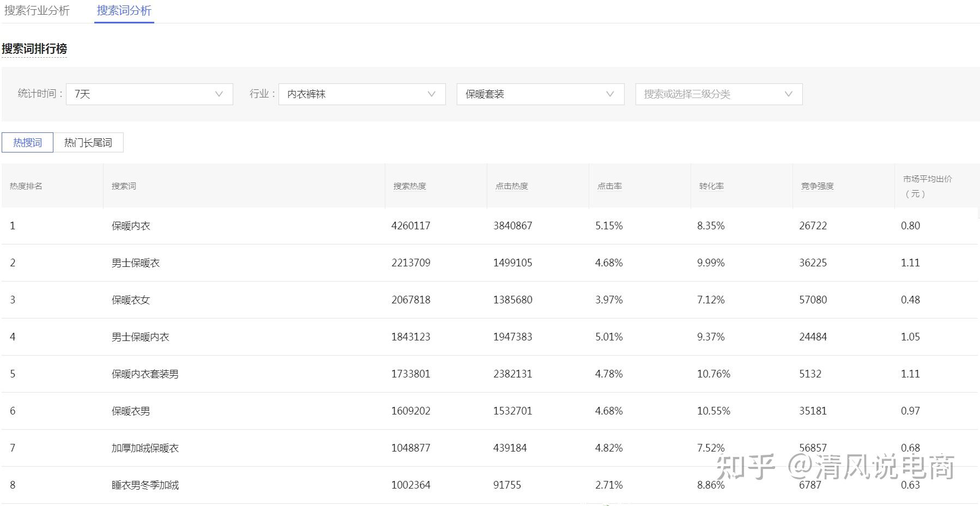Click 市场平均出价 column header
Viewport: 980px width, 506px height.
pyautogui.click(x=928, y=186)
